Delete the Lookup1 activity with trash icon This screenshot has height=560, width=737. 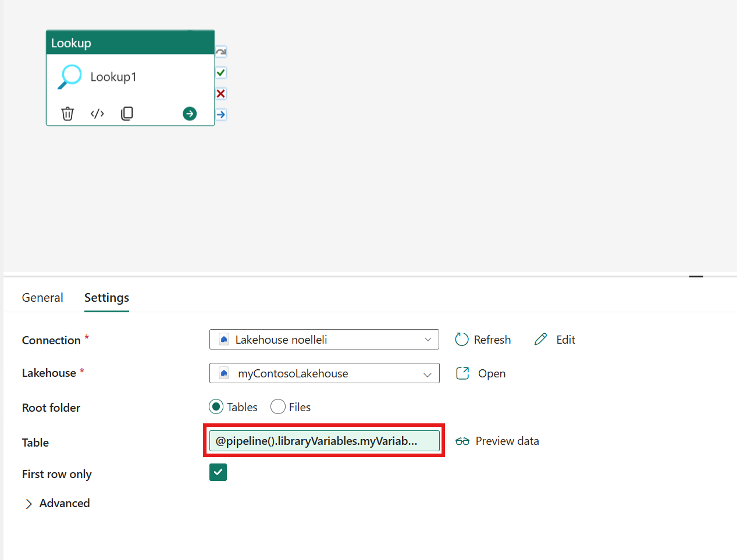click(67, 113)
